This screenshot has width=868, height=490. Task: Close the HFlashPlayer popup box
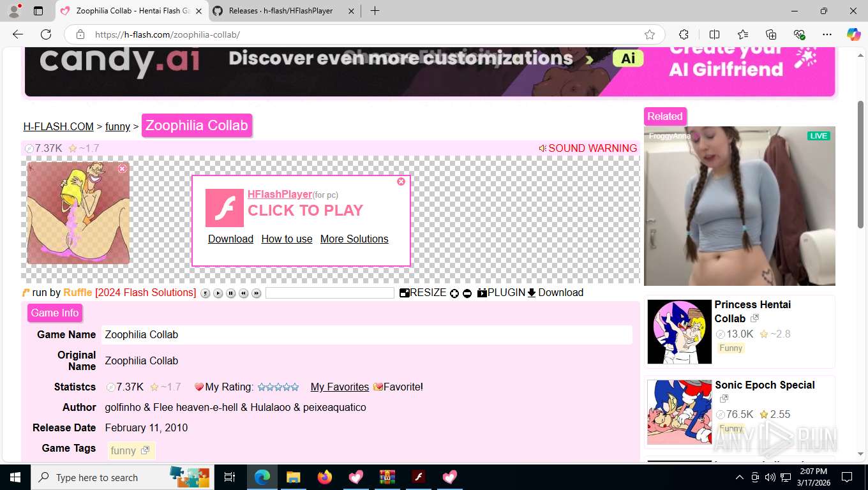[x=401, y=182]
